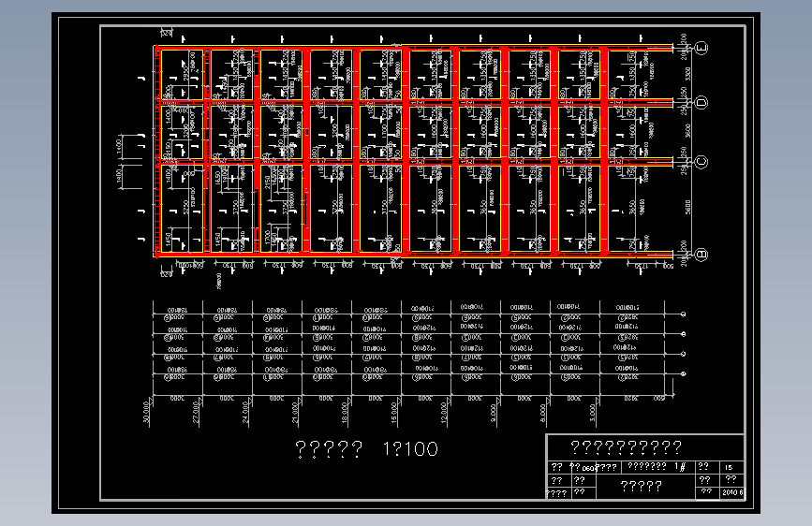Screen dimensions: 812x526
Task: Click the ?????????? heading in title block
Action: click(x=626, y=446)
